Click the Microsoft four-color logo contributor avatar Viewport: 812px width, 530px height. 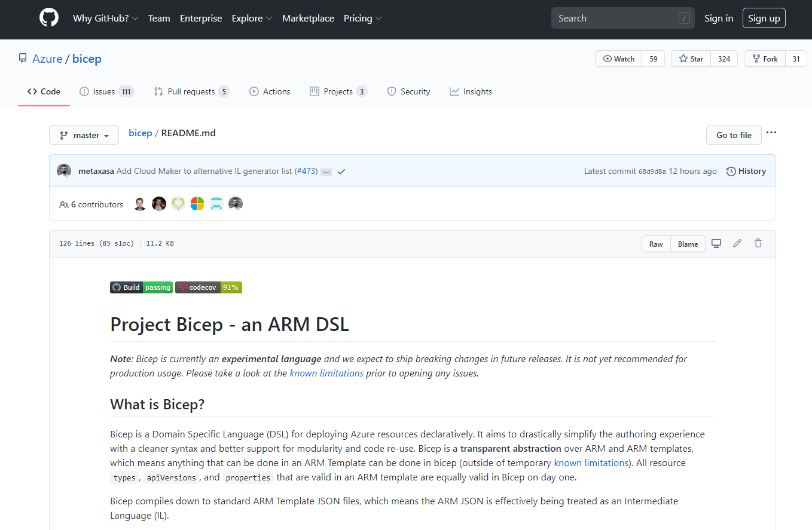(197, 204)
